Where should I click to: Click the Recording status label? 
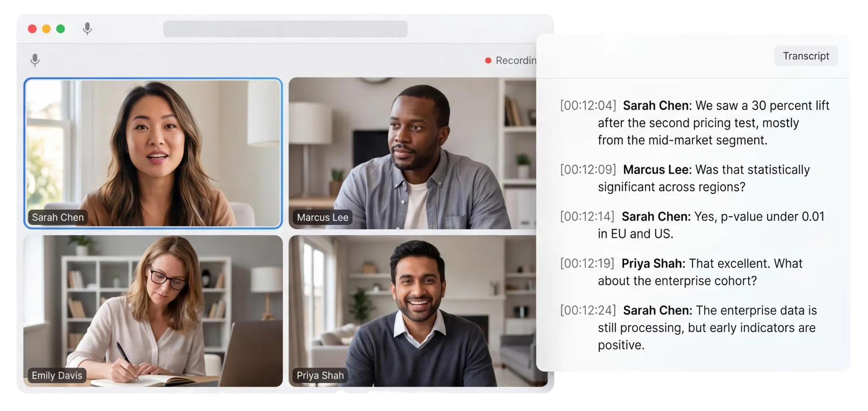[516, 61]
